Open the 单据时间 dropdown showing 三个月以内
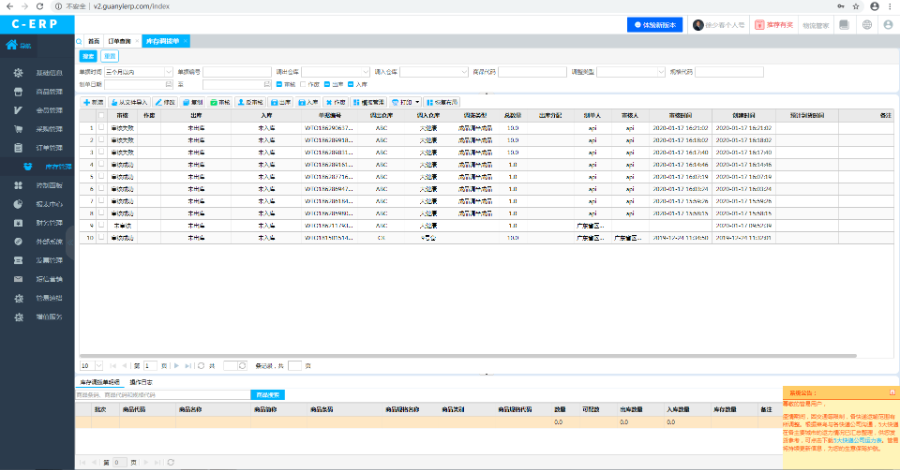The image size is (900, 470). coord(137,72)
